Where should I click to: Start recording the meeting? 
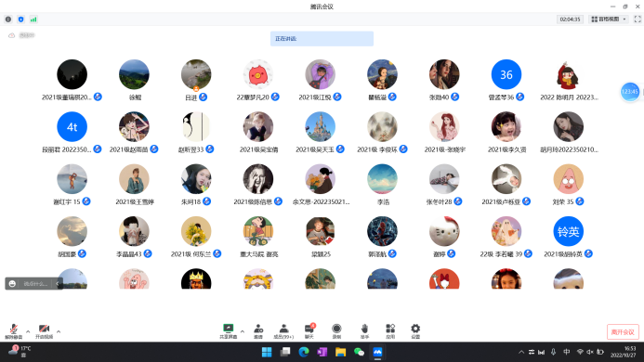tap(336, 330)
